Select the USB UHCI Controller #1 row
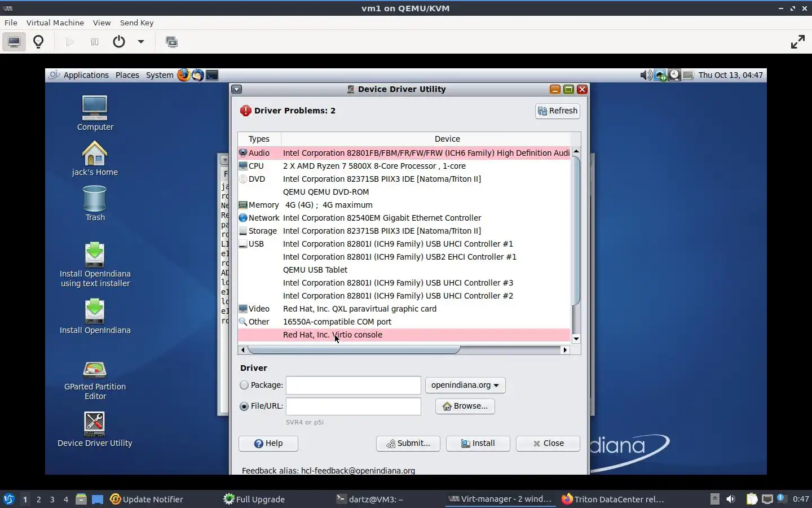Image resolution: width=812 pixels, height=508 pixels. (x=404, y=244)
